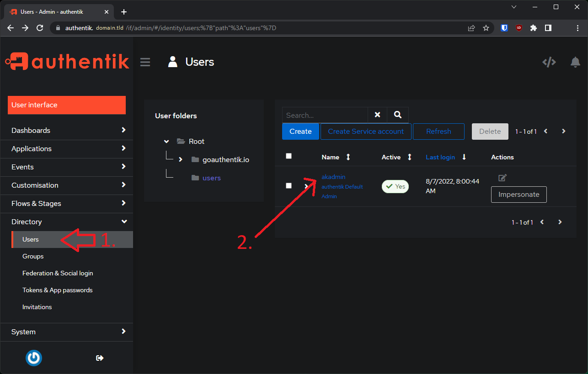Bookmark this page with the star
Screen dimensions: 588x374
(486, 28)
